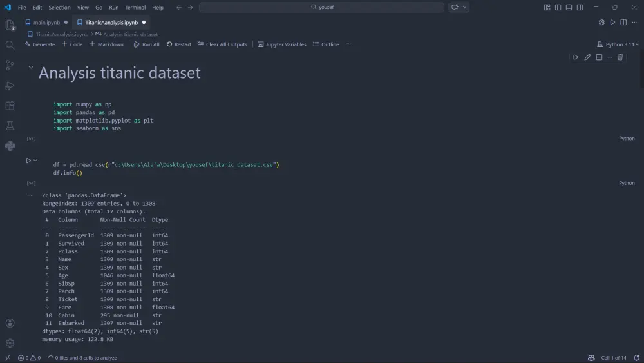Open the remote window indicator in the status bar

tap(7, 358)
